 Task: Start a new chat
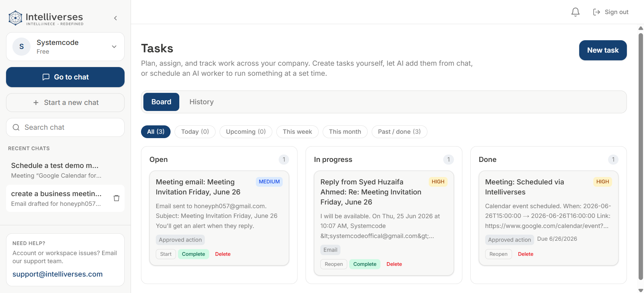point(65,103)
